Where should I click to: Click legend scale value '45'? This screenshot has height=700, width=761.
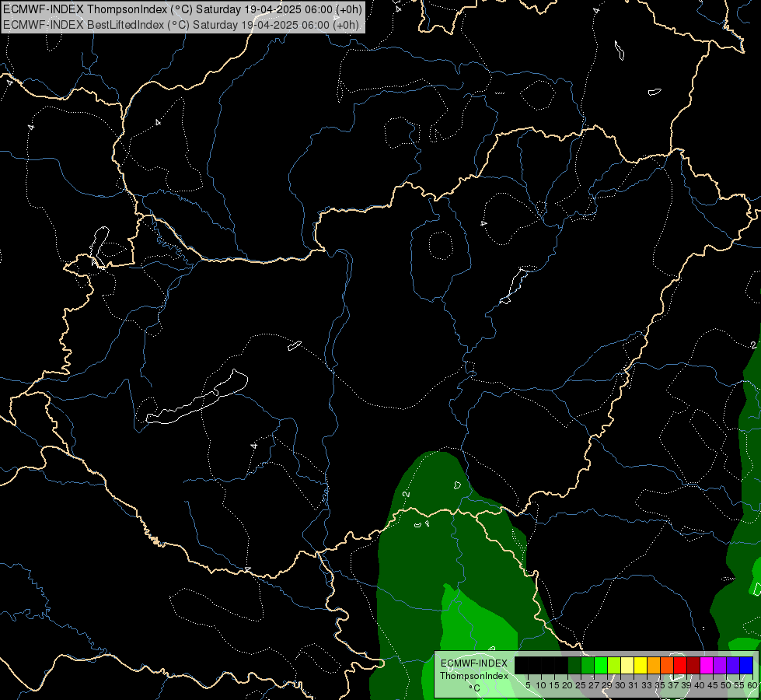[x=713, y=685]
